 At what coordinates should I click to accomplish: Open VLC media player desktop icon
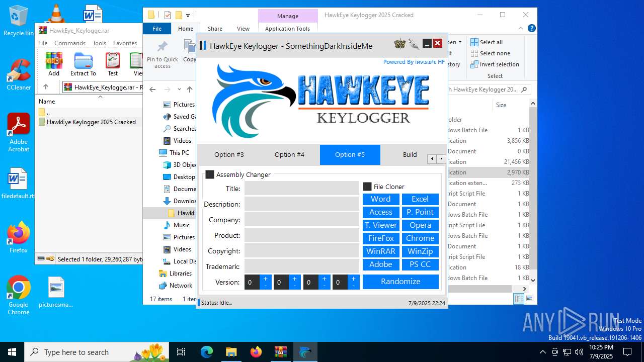pos(55,13)
